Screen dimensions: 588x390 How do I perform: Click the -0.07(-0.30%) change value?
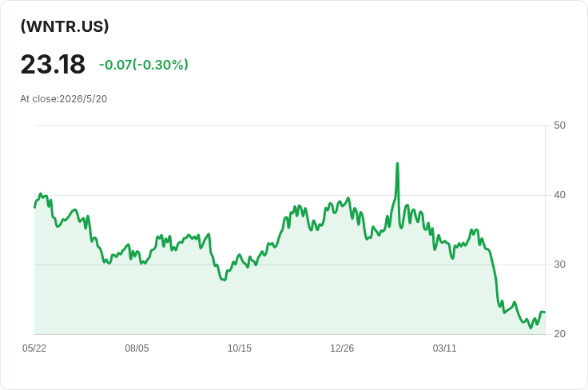tap(144, 65)
